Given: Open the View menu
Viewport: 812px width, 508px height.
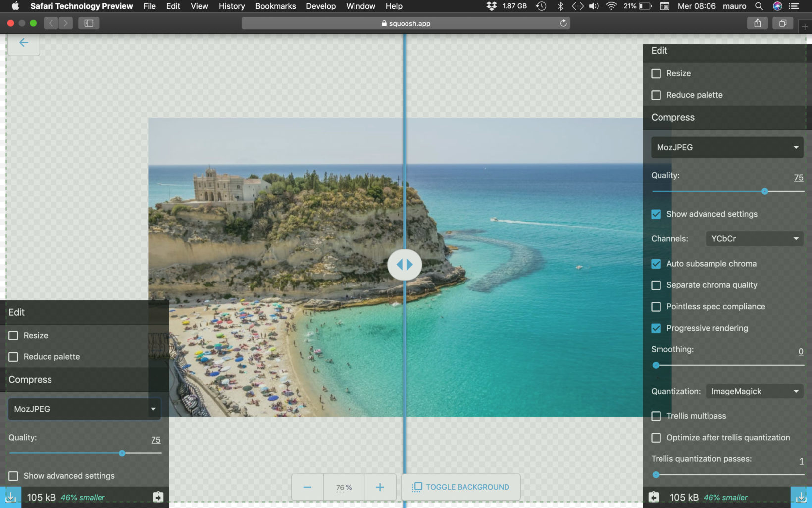Looking at the screenshot, I should tap(200, 6).
